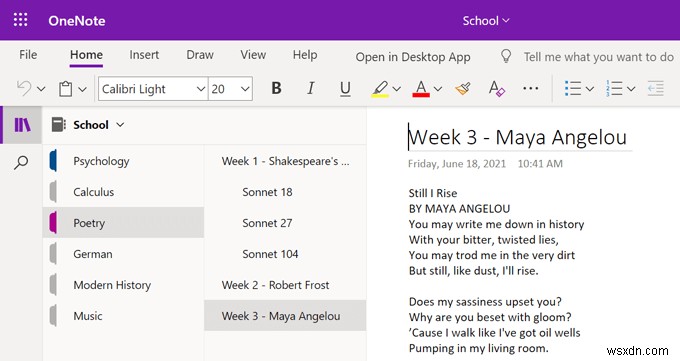Click the date Friday, June 18, 2021

pos(457,164)
